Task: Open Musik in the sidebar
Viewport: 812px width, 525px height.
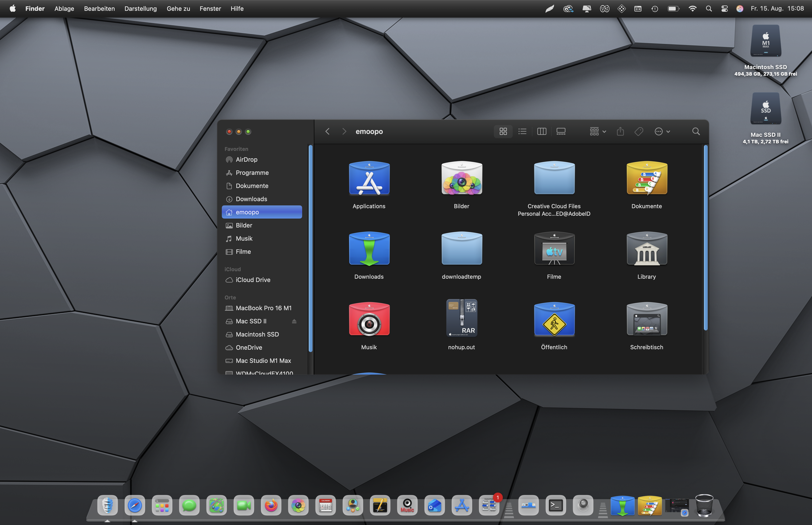Action: click(x=262, y=239)
